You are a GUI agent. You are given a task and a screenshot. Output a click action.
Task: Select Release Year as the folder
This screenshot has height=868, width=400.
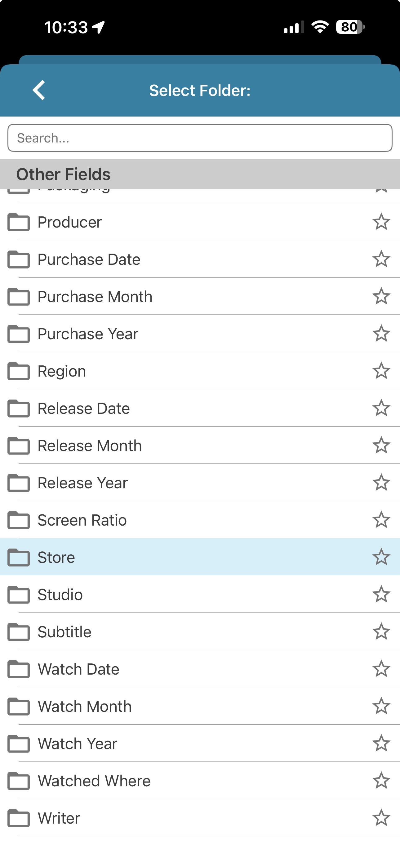click(83, 483)
